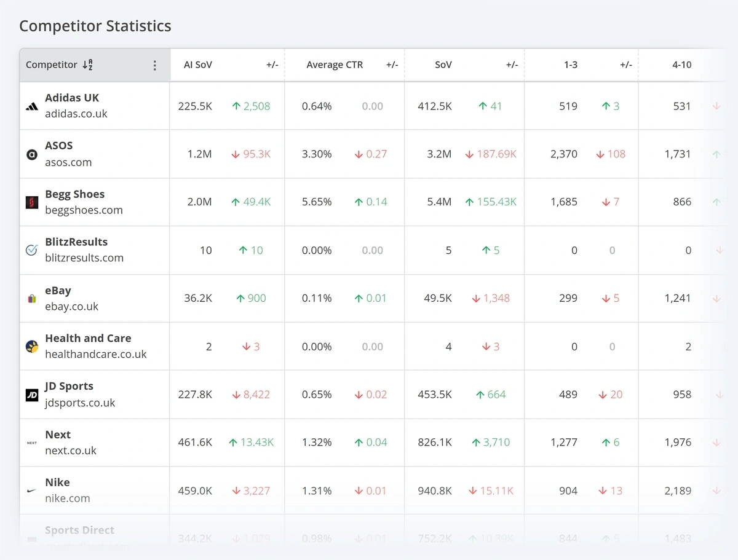The height and width of the screenshot is (560, 738).
Task: Click Next AI SoV change 13.43K
Action: pos(251,443)
